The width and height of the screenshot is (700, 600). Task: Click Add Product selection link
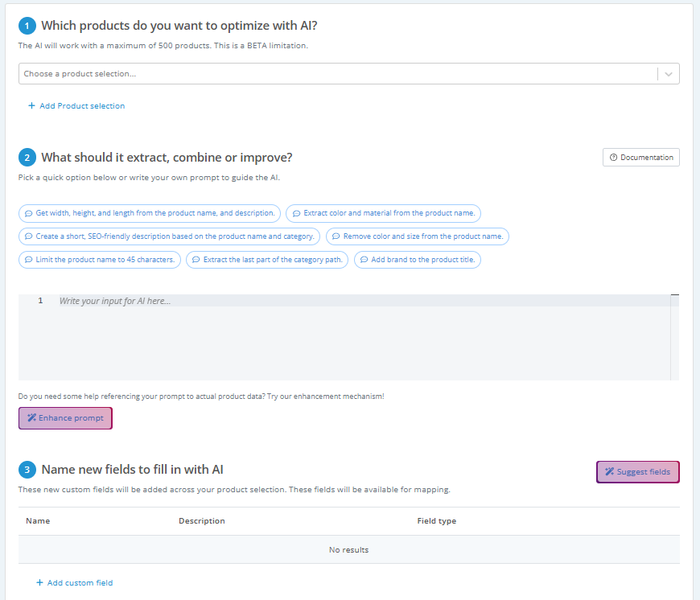76,105
